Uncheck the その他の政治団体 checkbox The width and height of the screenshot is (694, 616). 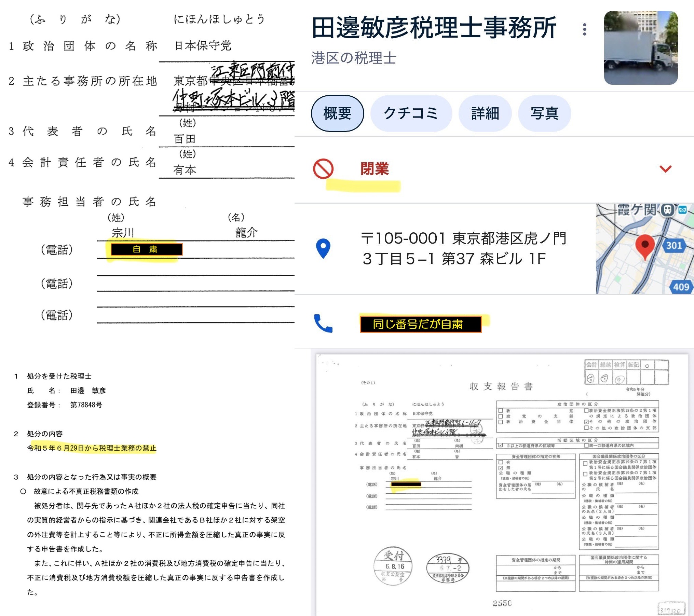[586, 422]
